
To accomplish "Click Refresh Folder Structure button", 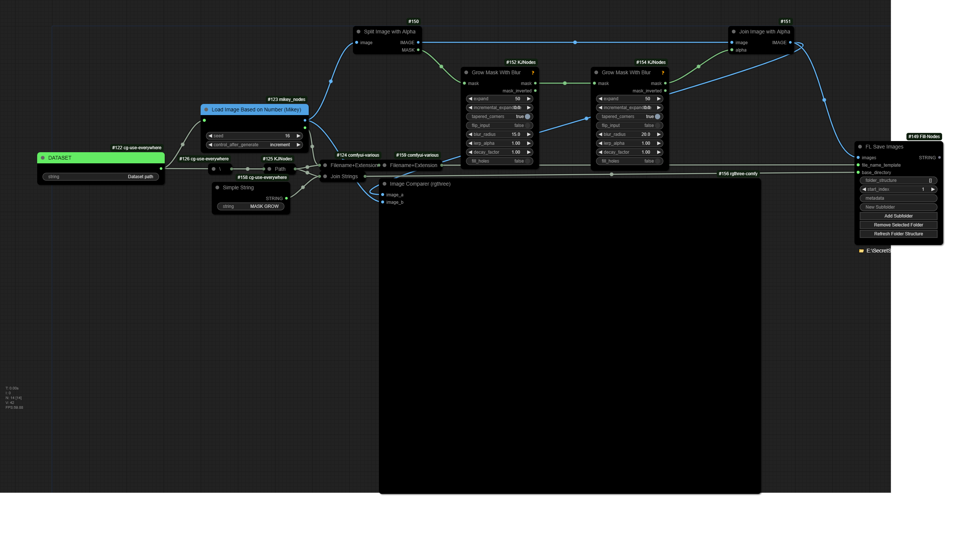I will click(x=898, y=234).
